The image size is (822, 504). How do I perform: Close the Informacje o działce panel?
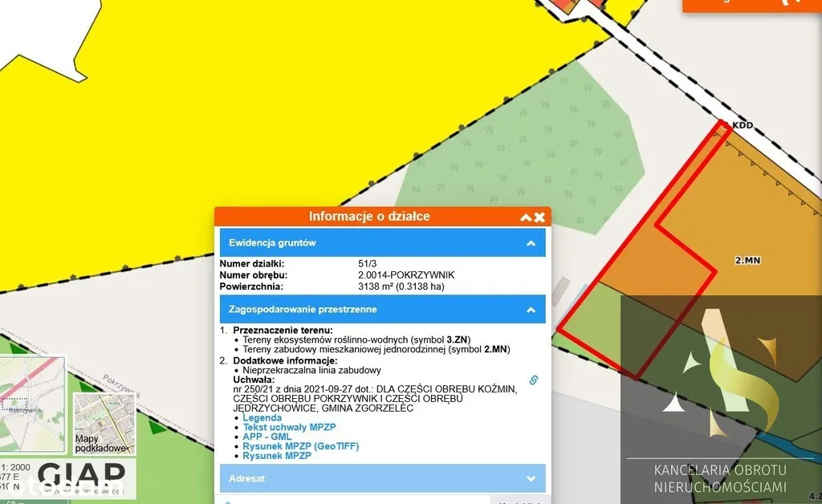pyautogui.click(x=539, y=217)
